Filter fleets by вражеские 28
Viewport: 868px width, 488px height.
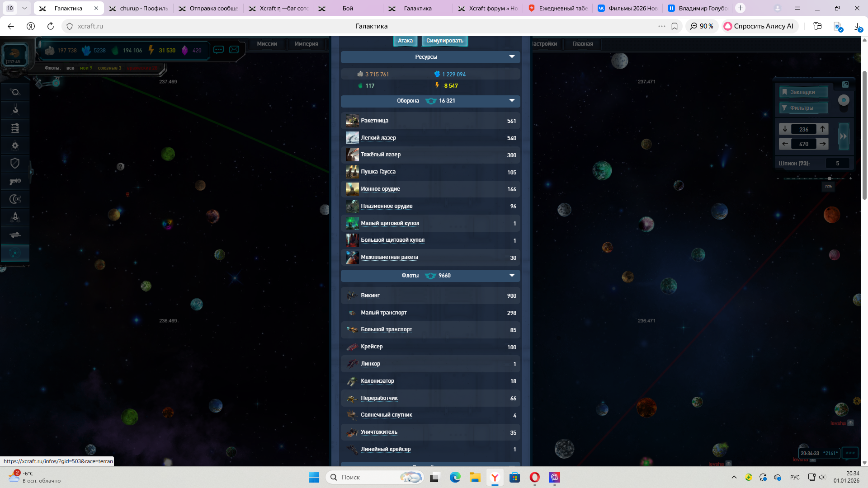click(x=142, y=68)
